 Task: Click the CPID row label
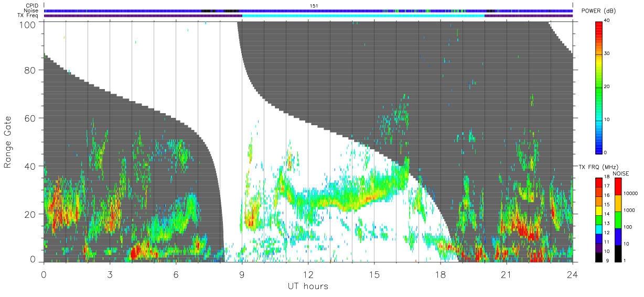pyautogui.click(x=33, y=6)
